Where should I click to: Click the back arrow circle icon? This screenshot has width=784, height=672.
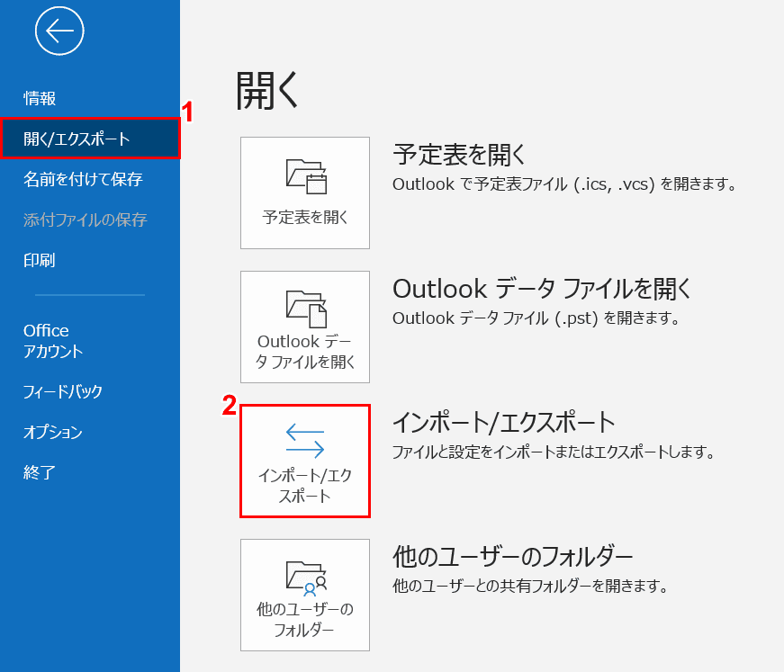[x=59, y=31]
